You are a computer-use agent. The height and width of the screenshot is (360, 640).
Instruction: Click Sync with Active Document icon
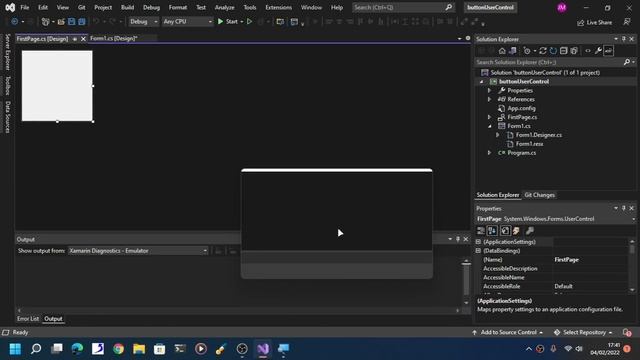click(542, 51)
